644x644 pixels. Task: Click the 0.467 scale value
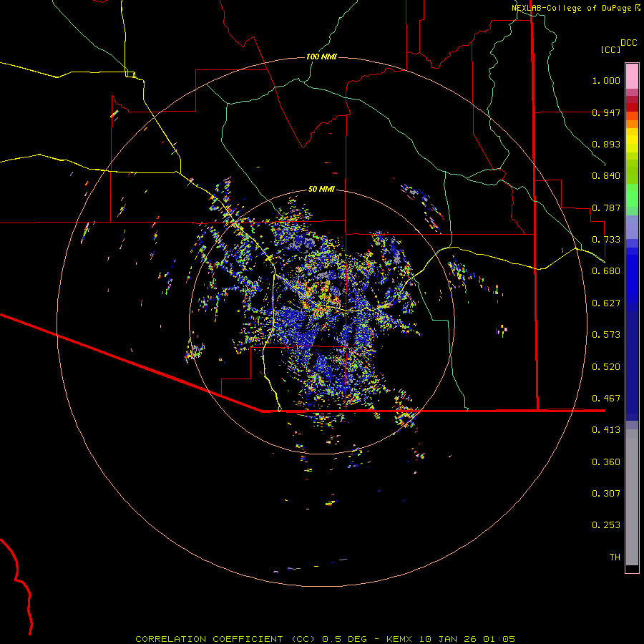(606, 399)
